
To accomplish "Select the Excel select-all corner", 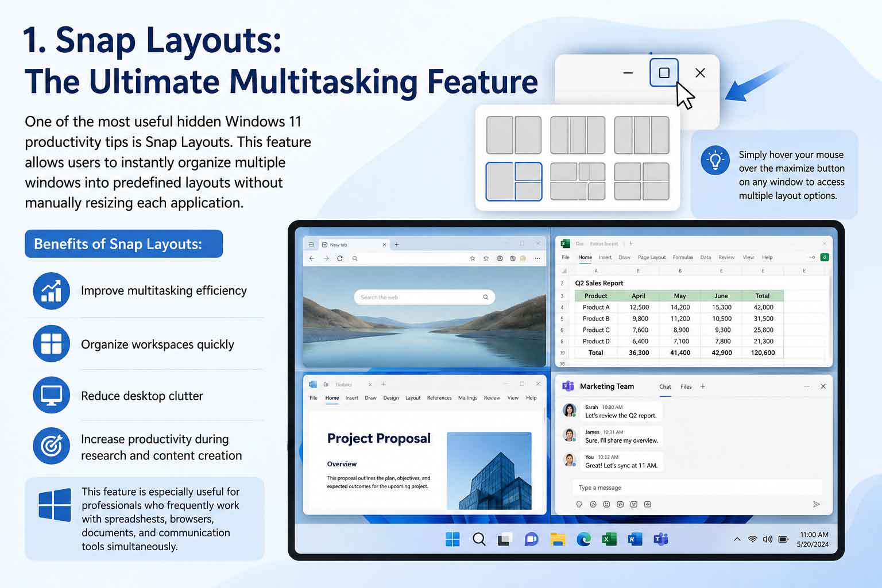I will [563, 270].
